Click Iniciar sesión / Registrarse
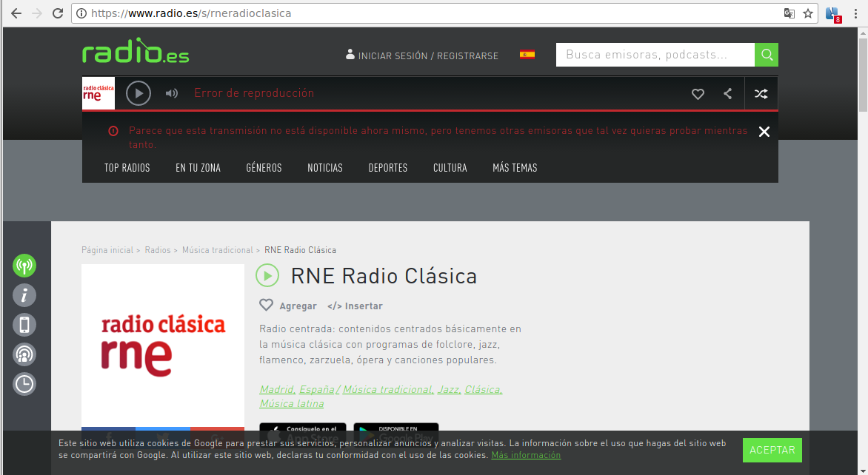Viewport: 868px width, 475px height. click(x=422, y=55)
